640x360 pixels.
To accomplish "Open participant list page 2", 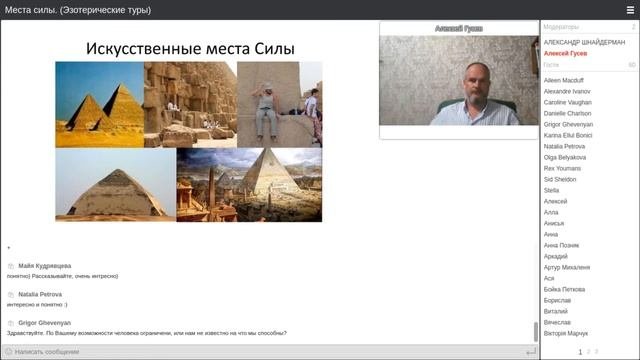I will point(588,352).
